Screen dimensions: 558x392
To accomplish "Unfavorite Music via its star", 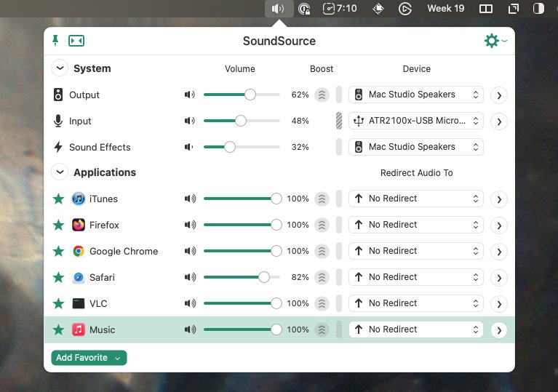I will pyautogui.click(x=58, y=329).
